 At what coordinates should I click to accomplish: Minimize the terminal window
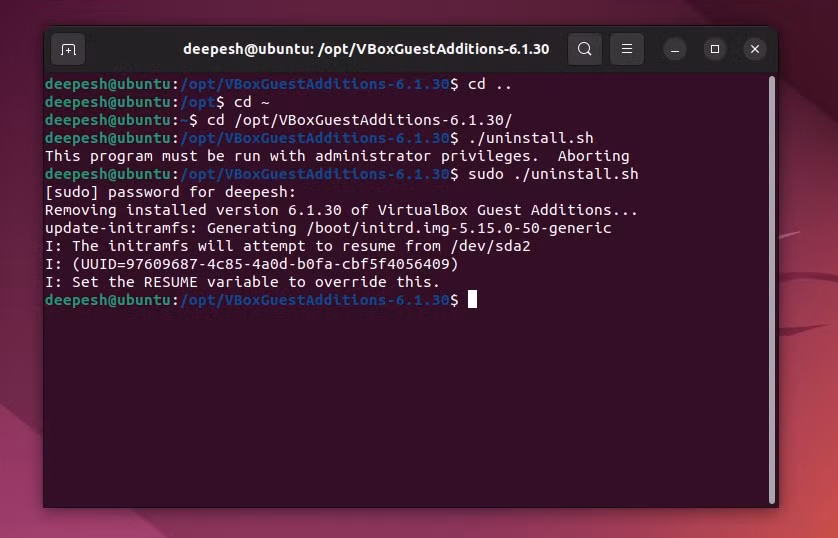point(675,50)
